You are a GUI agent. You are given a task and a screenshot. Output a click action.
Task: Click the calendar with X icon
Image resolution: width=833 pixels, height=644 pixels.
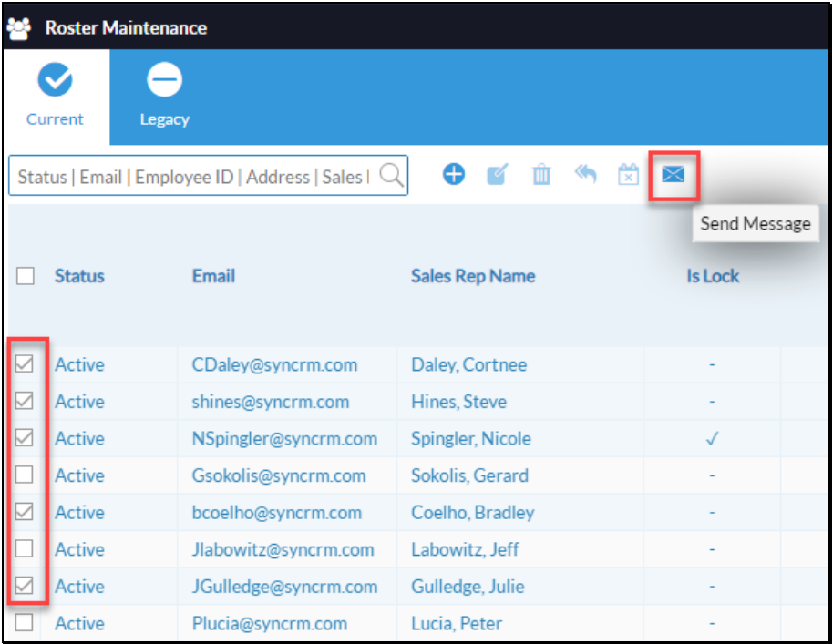tap(629, 174)
